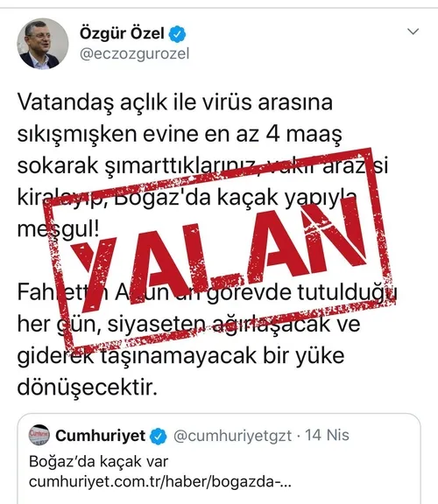Click the tweet's first line starting "Vatandaş açlık"
The image size is (438, 504).
(174, 103)
